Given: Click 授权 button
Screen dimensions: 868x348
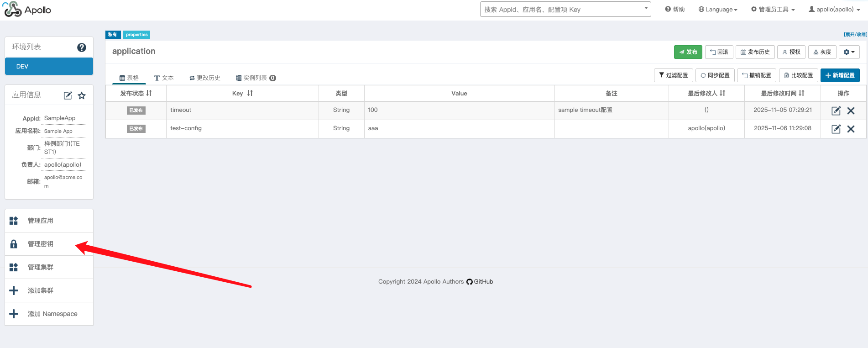Looking at the screenshot, I should pyautogui.click(x=791, y=52).
